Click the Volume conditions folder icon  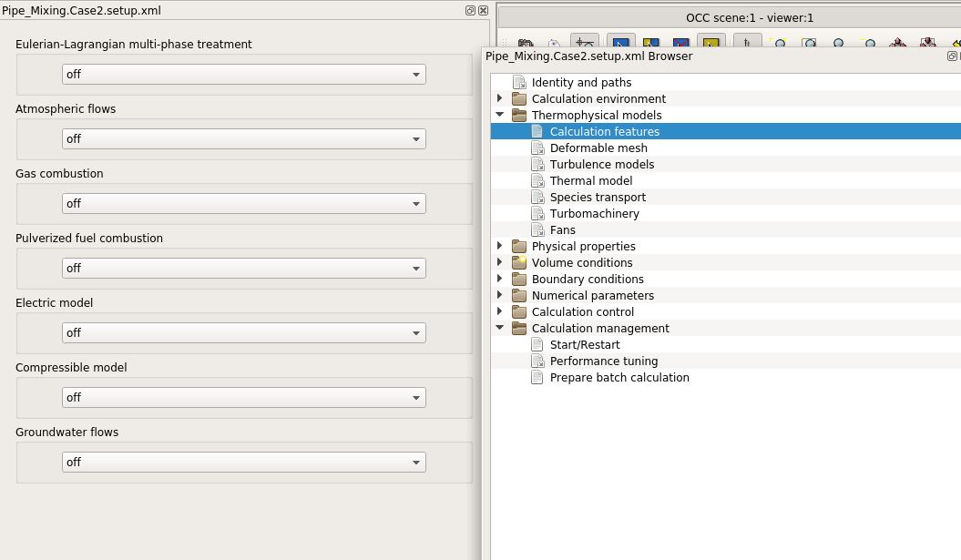click(x=519, y=263)
